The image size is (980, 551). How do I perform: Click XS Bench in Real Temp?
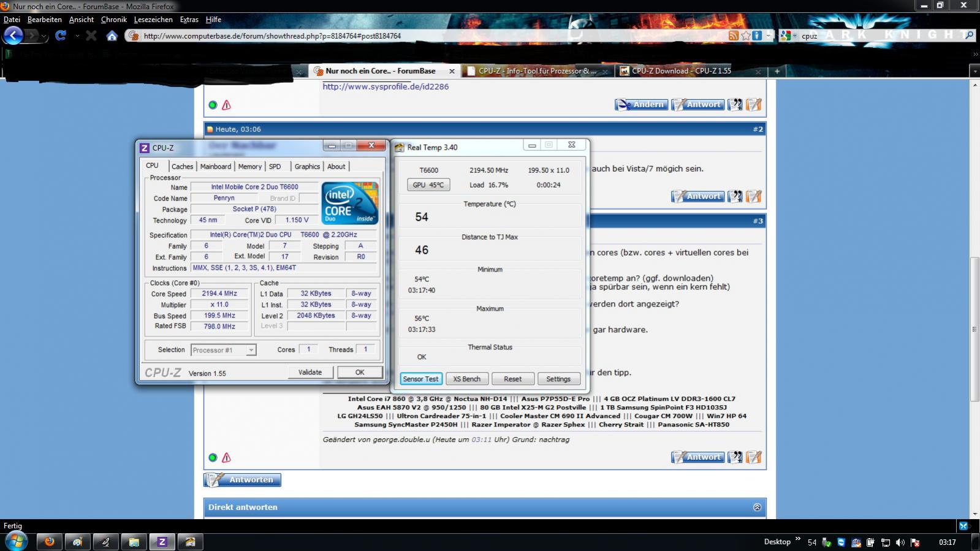pos(467,379)
